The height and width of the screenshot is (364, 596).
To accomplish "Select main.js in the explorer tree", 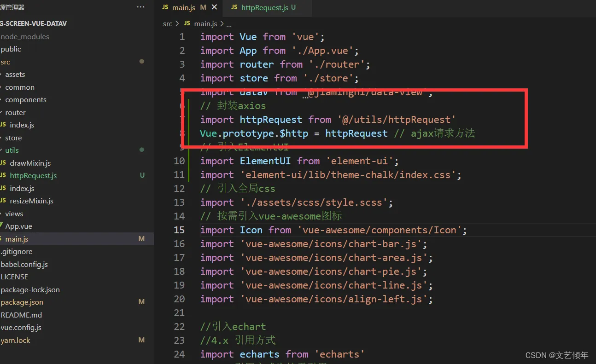I will (x=17, y=239).
